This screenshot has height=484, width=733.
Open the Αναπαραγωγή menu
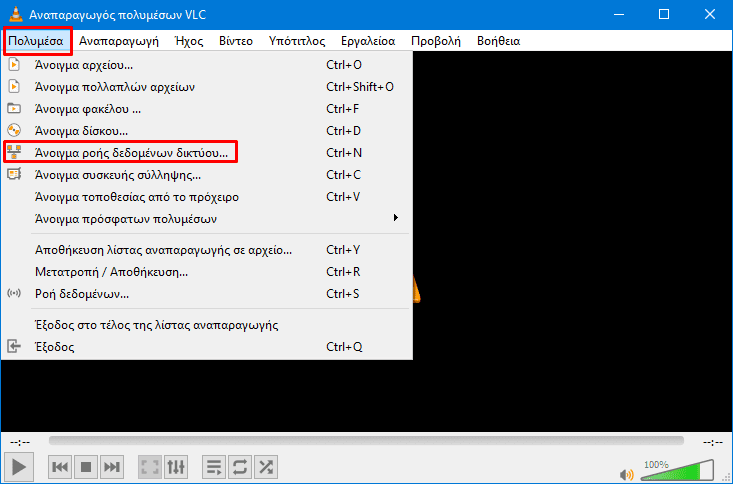(119, 41)
